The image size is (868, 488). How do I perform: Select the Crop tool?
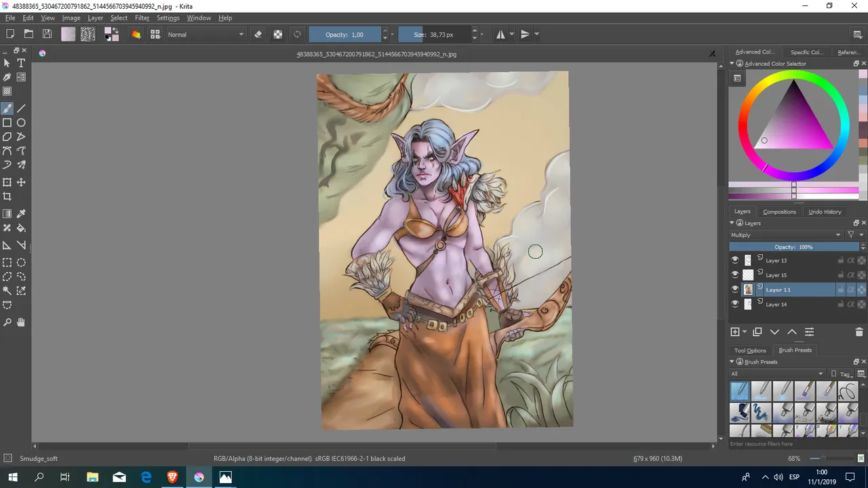7,197
